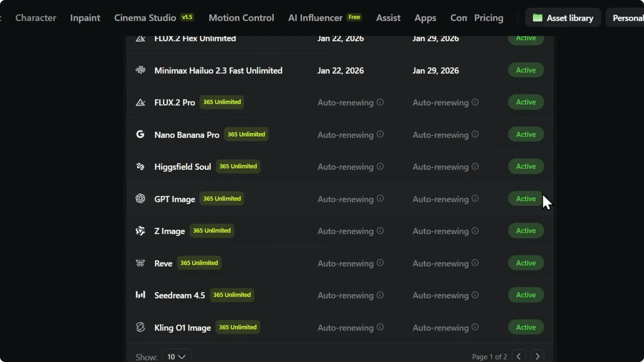Open the Show results-per-page dropdown

tap(176, 356)
